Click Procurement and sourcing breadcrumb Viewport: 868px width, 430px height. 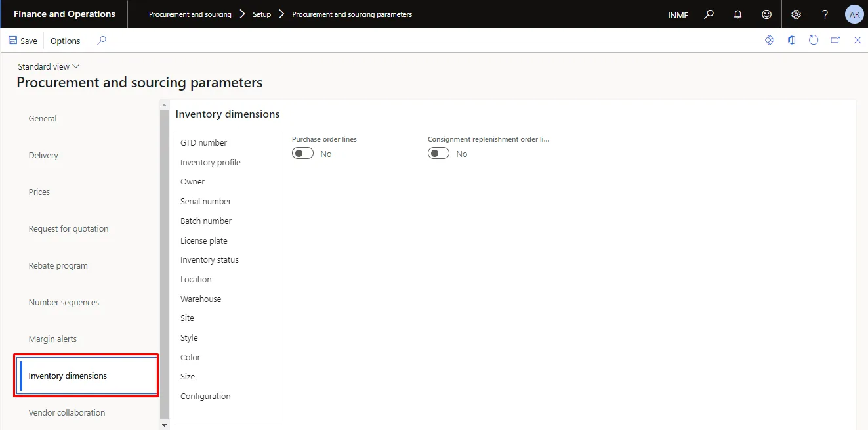[x=190, y=14]
